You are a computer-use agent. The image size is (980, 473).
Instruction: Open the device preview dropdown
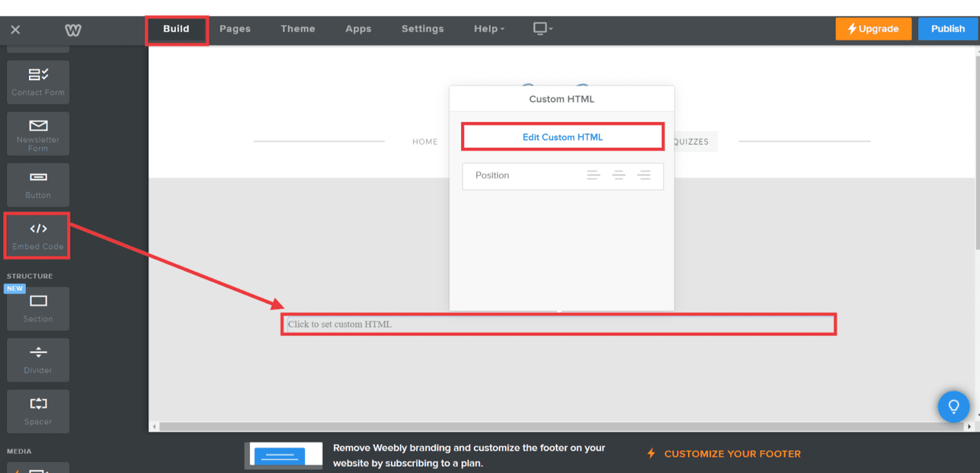point(543,29)
